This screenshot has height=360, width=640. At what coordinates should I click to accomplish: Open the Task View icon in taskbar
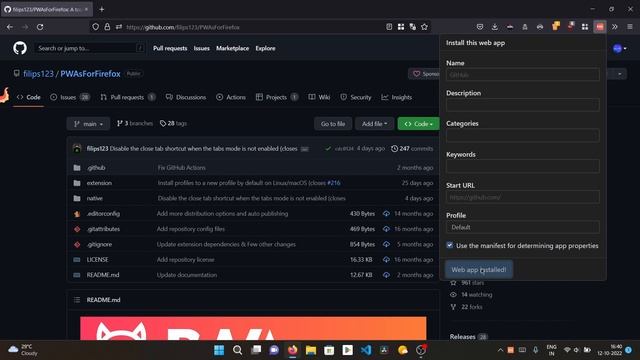(256, 350)
